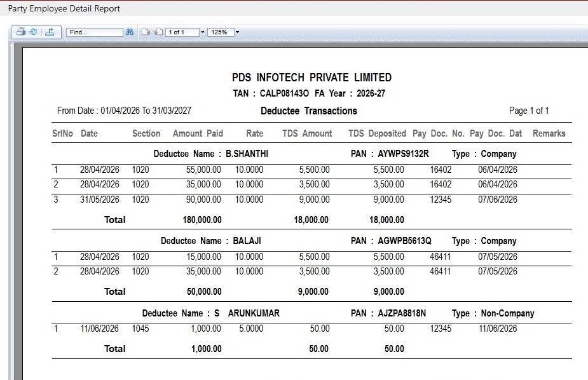Click the TDS Deposited column header
The image size is (588, 380).
[377, 133]
